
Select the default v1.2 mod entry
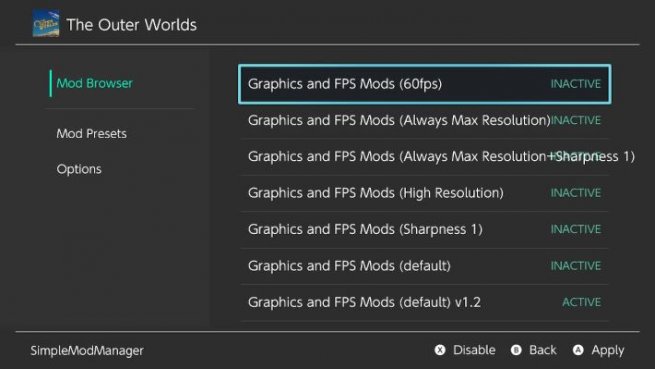pyautogui.click(x=424, y=302)
